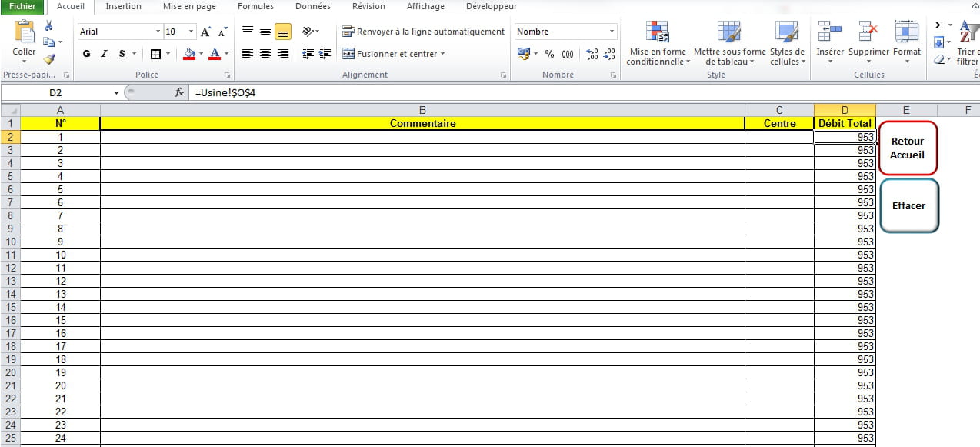Click the red font color swatch
Screen dimensions: 980x447
point(214,54)
